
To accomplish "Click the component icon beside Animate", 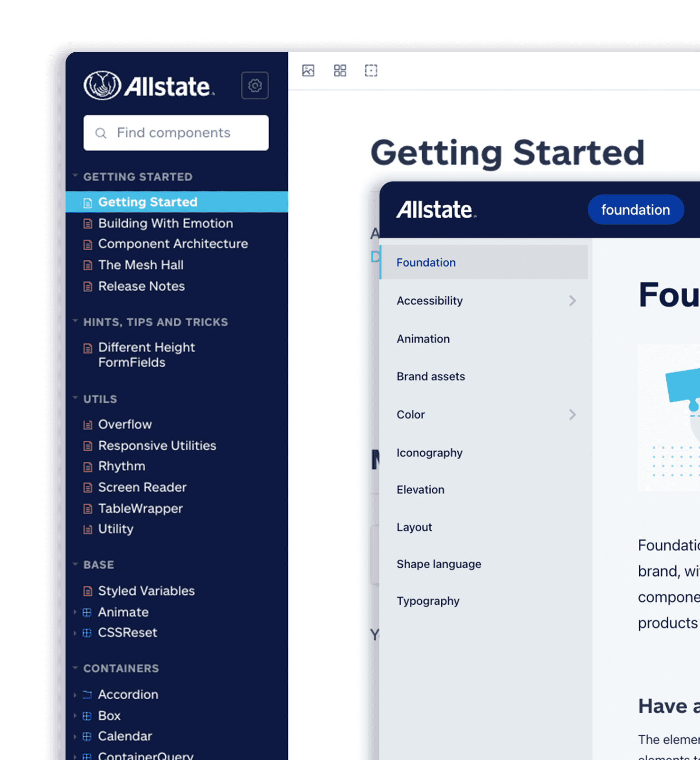I will tap(87, 612).
